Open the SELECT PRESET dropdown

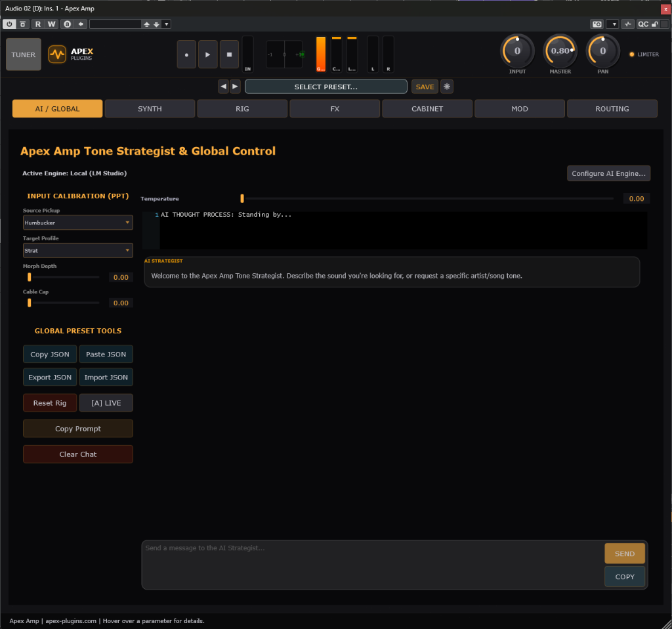[x=325, y=87]
